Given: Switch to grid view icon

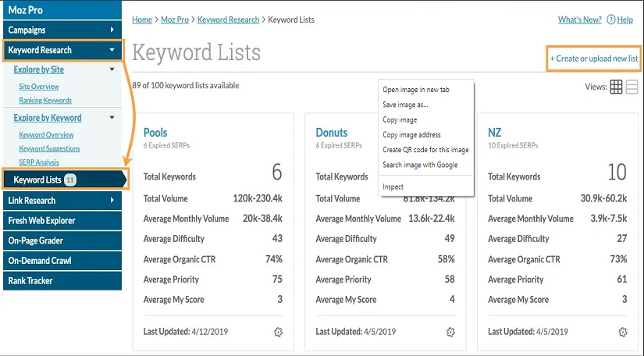Looking at the screenshot, I should (x=616, y=87).
